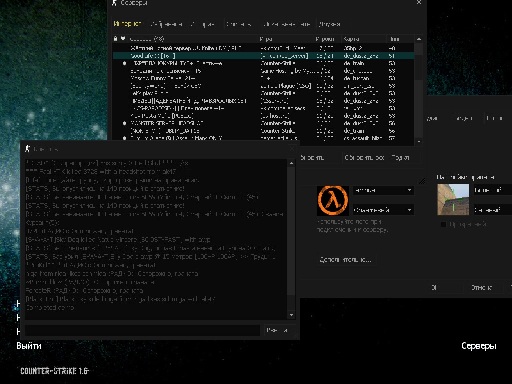Screen dimensions: 512x384
Task: Open the History tab in the Servers window
Action: [x=203, y=24]
